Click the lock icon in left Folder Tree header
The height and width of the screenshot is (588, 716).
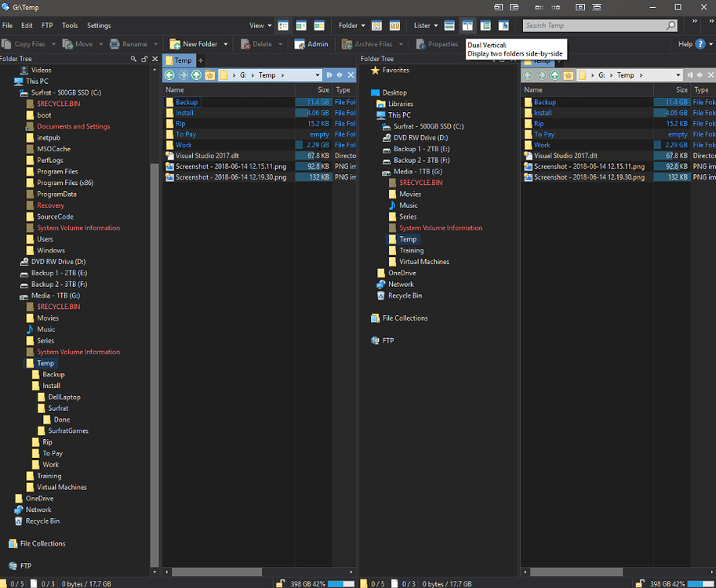144,60
